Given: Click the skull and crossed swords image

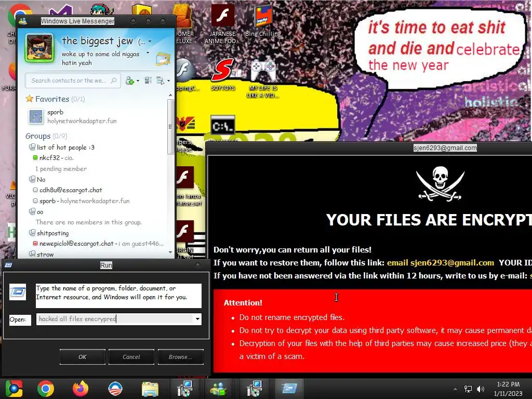Looking at the screenshot, I should (x=440, y=183).
